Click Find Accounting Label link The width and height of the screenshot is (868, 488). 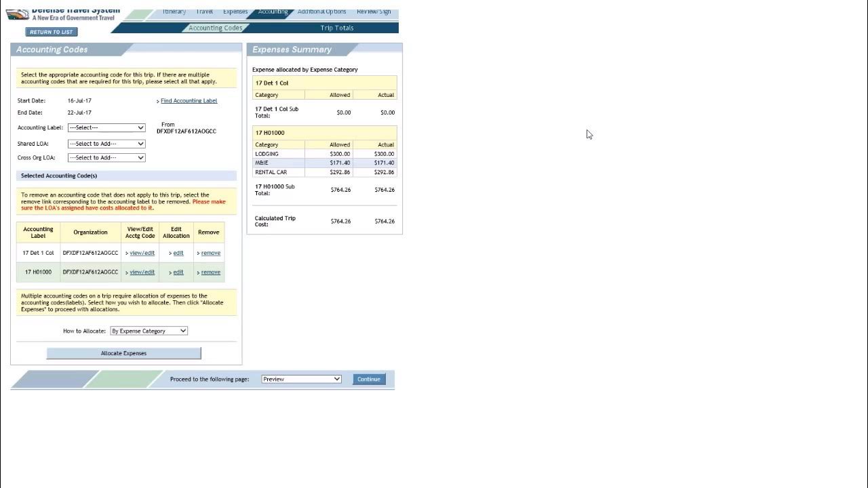(189, 101)
